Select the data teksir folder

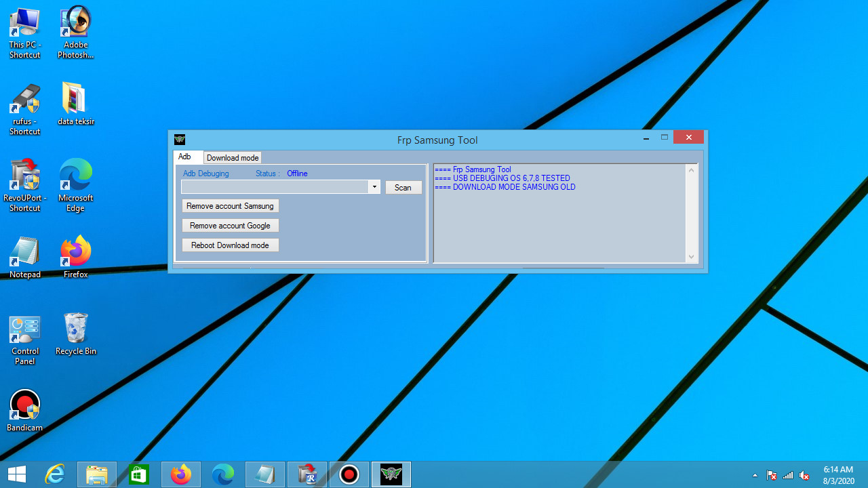(x=76, y=104)
